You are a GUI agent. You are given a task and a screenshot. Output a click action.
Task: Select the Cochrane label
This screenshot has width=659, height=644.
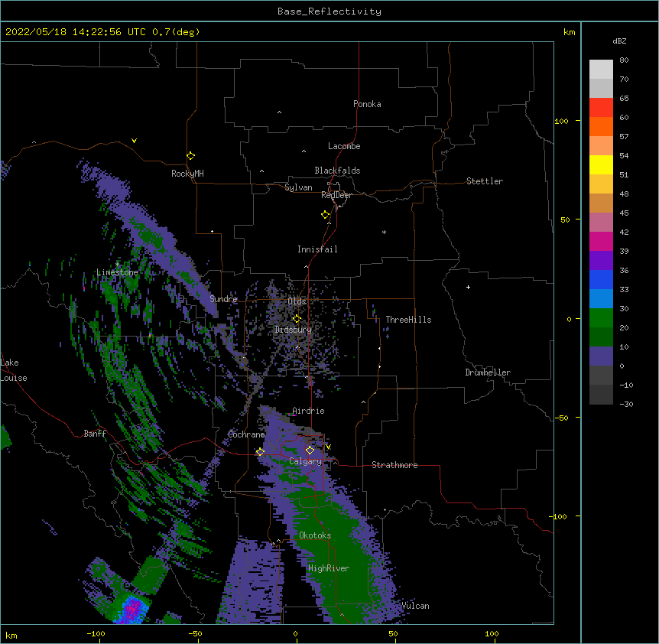click(246, 434)
